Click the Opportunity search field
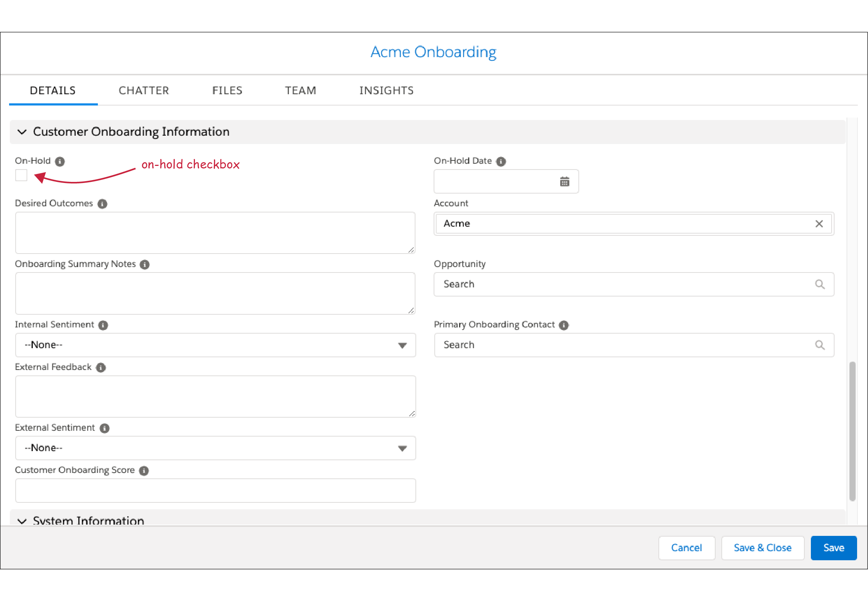 [634, 285]
